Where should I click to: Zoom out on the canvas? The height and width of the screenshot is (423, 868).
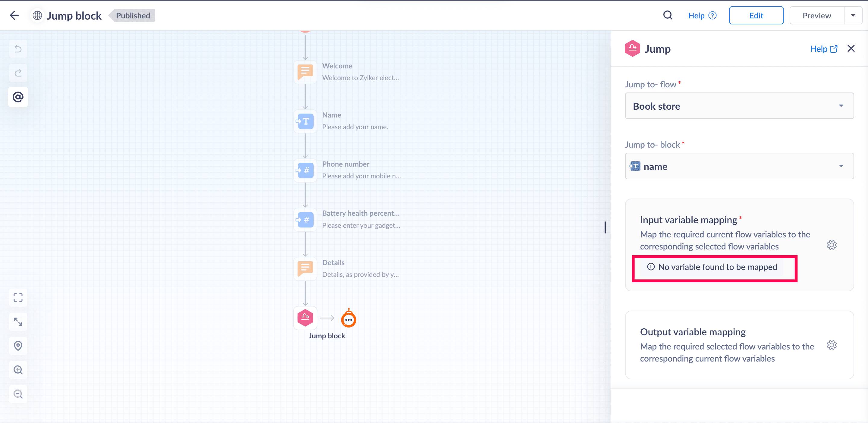pos(18,394)
